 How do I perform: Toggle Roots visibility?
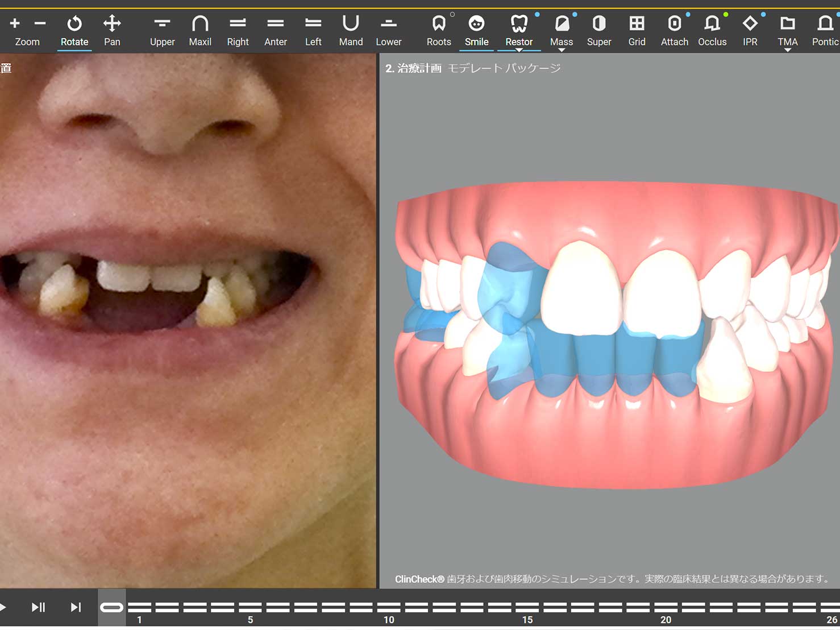coord(438,31)
